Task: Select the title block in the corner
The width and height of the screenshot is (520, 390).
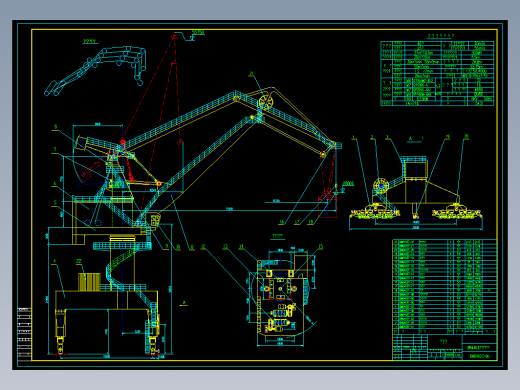Action: (445, 347)
